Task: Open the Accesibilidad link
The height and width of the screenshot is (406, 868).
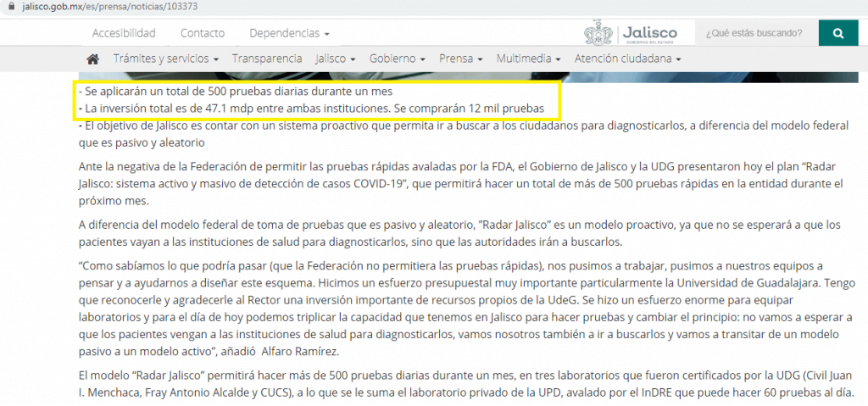Action: click(124, 33)
